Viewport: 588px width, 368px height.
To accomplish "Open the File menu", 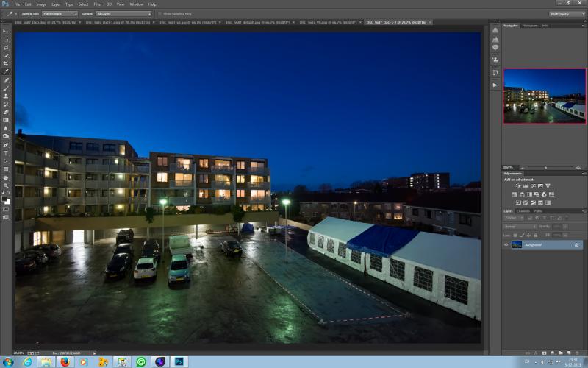I will pos(17,4).
